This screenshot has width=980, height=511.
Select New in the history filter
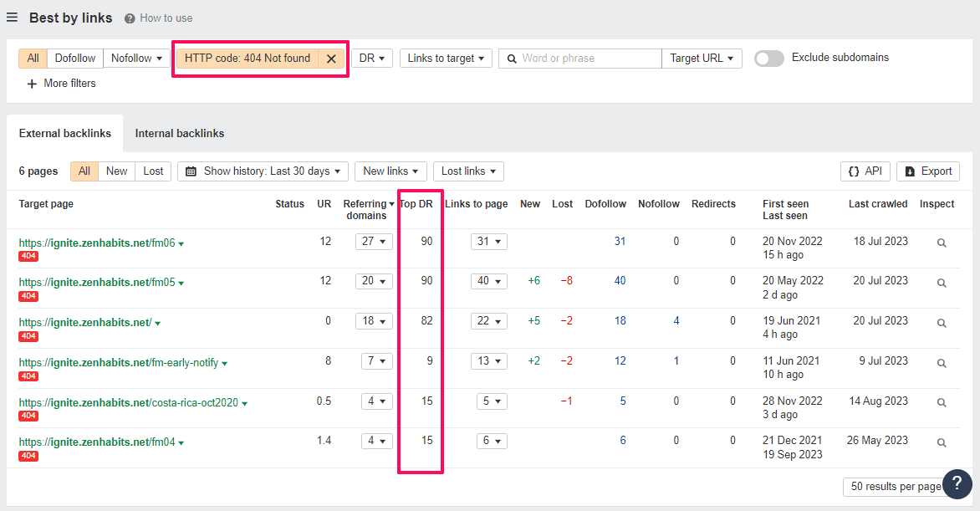[116, 171]
